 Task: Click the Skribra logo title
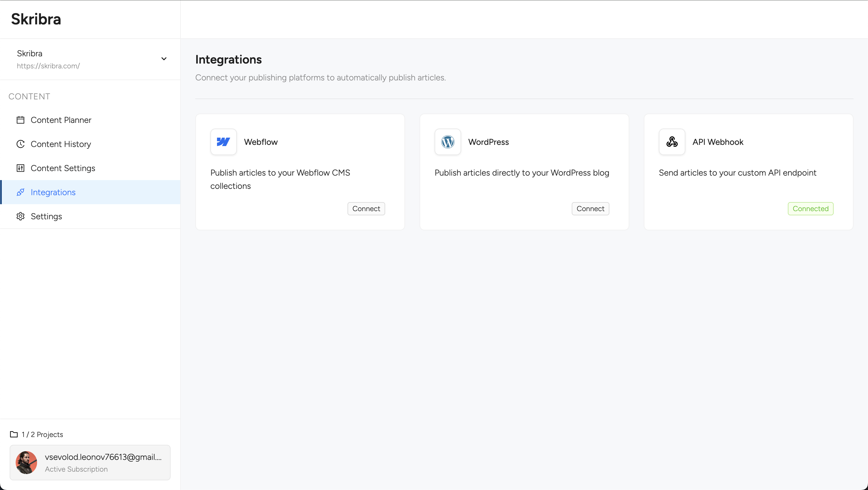[36, 19]
